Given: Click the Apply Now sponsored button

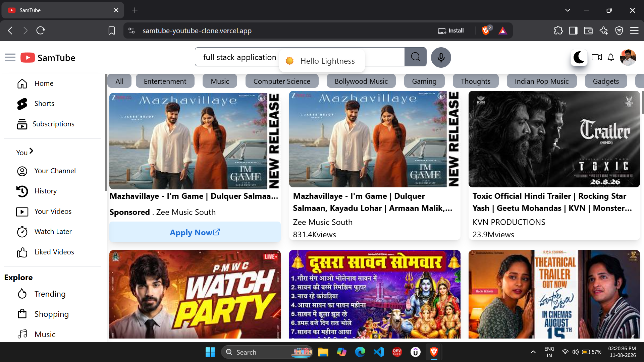Looking at the screenshot, I should [x=195, y=232].
